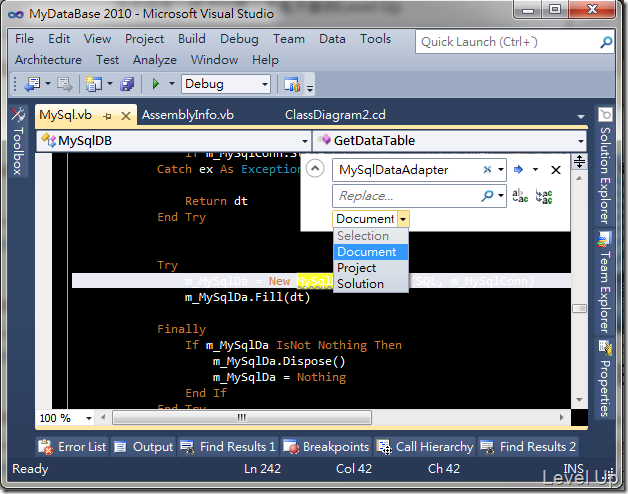Click horizontal scrollbar right arrow

(x=561, y=417)
